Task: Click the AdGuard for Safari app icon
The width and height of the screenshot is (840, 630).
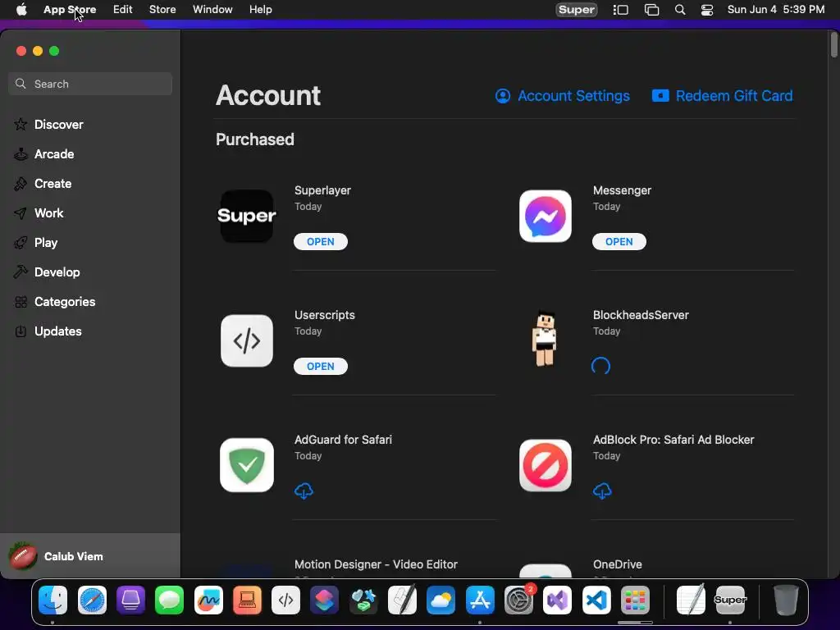Action: [x=246, y=465]
